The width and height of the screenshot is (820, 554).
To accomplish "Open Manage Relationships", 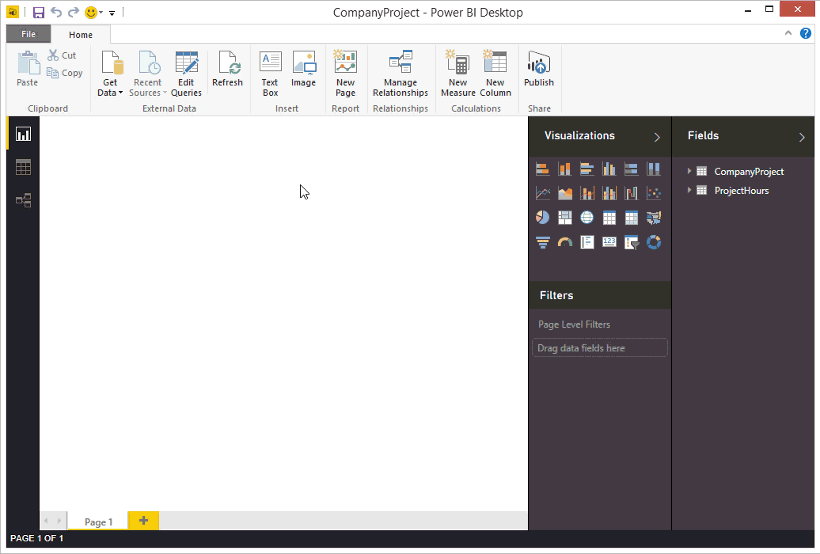I will click(401, 74).
